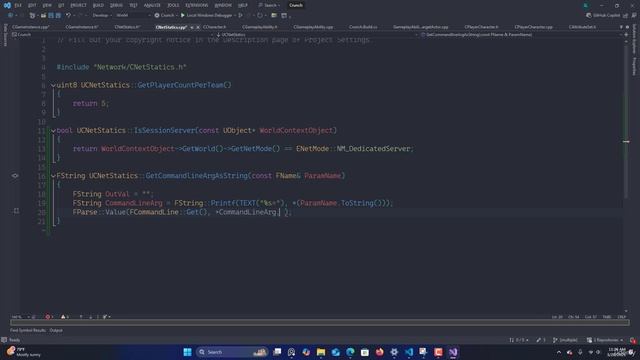
Task: Open the Development configuration dropdown
Action: click(x=101, y=15)
